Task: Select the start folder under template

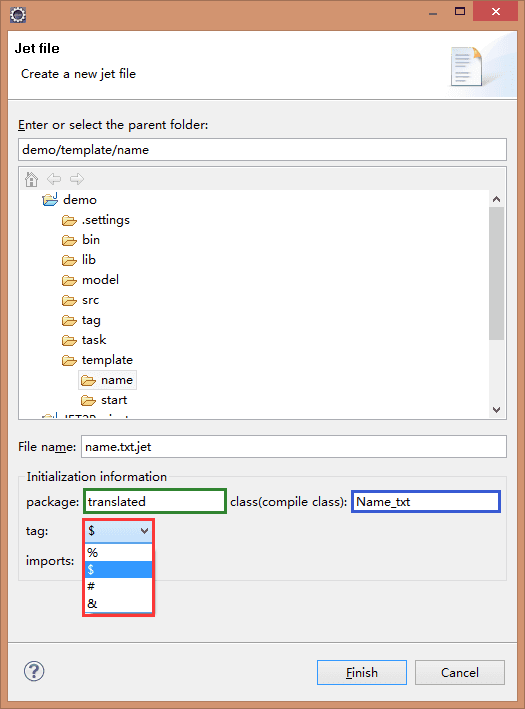Action: click(x=114, y=400)
